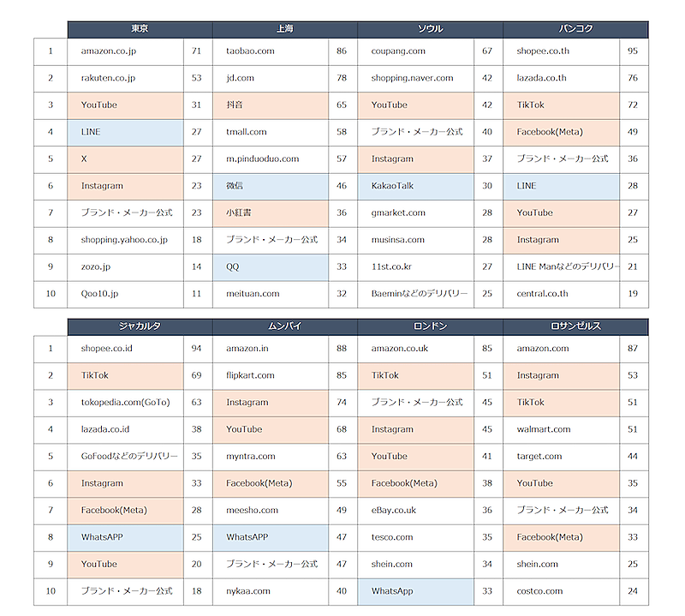Click the 東京 column header
The width and height of the screenshot is (685, 616).
click(140, 29)
